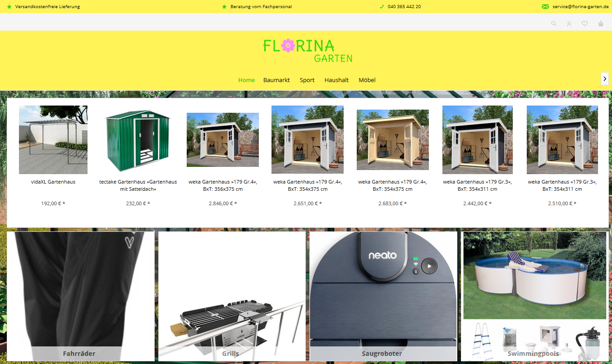This screenshot has height=364, width=612.
Task: Click the service@florina-garten.de email link
Action: (x=580, y=7)
